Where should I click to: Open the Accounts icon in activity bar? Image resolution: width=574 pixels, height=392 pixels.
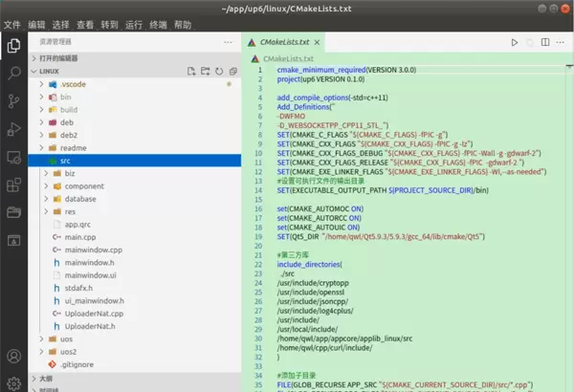coord(13,356)
